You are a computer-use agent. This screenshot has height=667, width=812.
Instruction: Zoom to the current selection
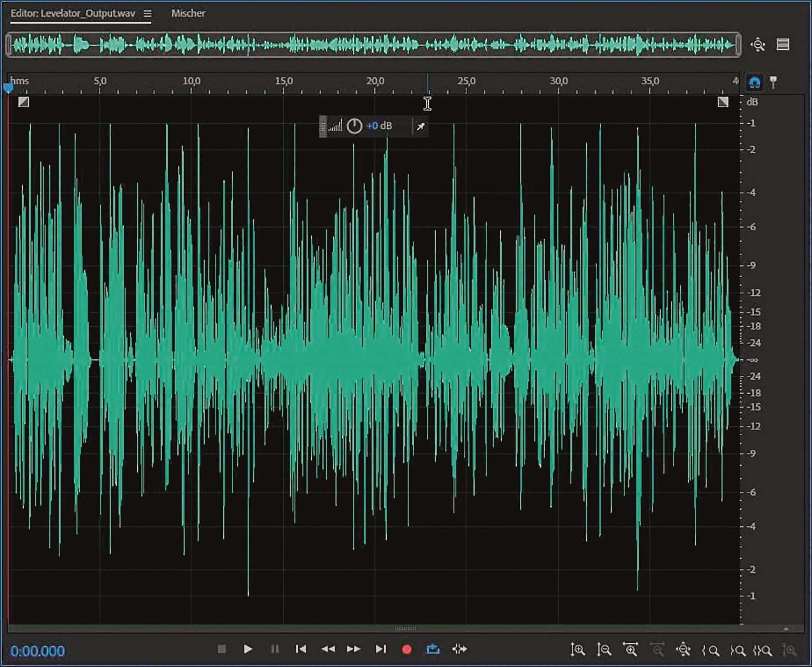[763, 650]
